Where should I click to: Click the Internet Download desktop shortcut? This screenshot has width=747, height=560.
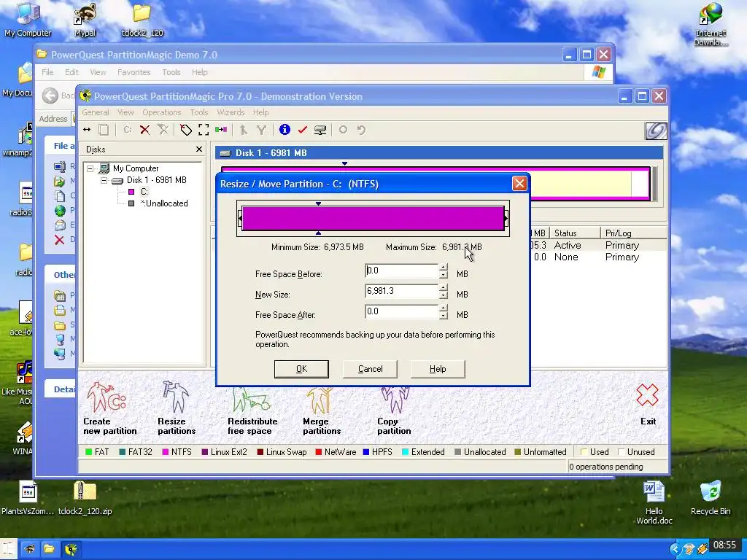[x=711, y=24]
